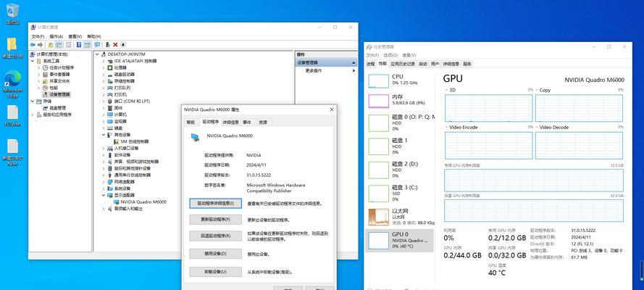Click the Forward arrow in Computer Management toolbar

(x=40, y=44)
